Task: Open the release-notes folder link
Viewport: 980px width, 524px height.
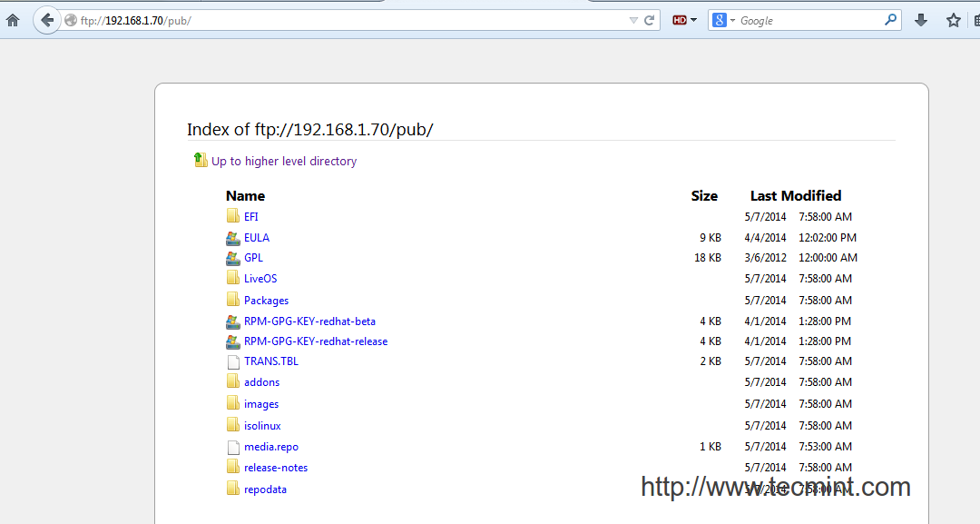Action: [x=276, y=468]
